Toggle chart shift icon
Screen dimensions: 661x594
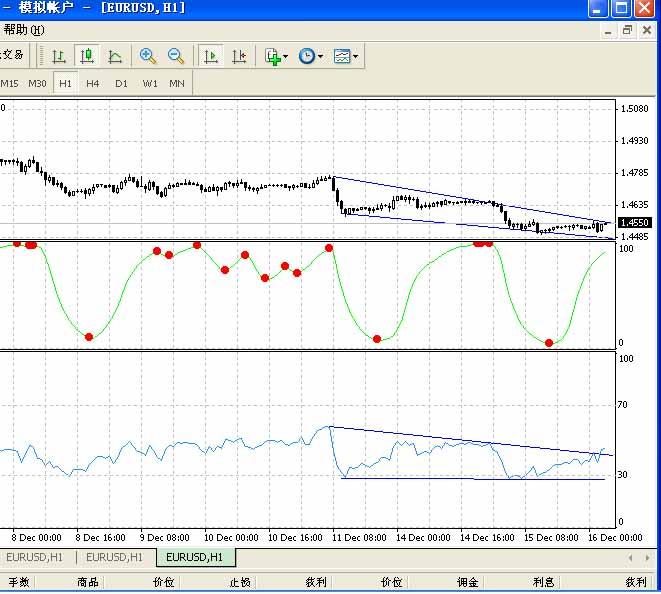tap(239, 56)
